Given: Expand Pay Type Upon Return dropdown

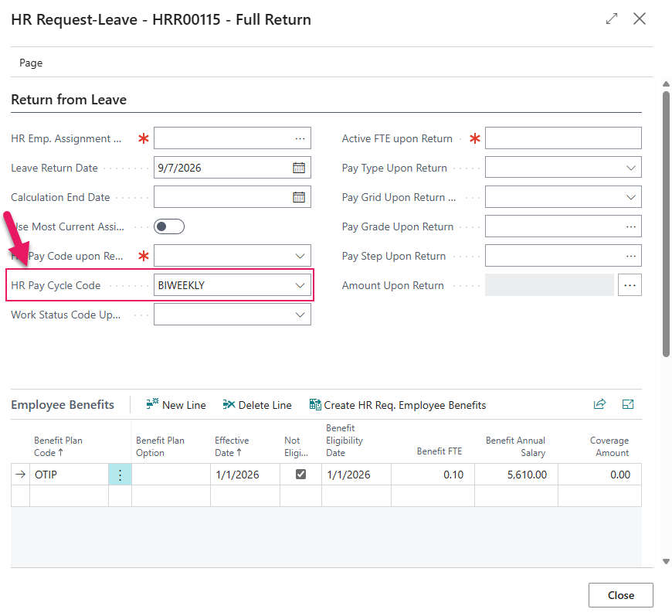Looking at the screenshot, I should tap(630, 168).
